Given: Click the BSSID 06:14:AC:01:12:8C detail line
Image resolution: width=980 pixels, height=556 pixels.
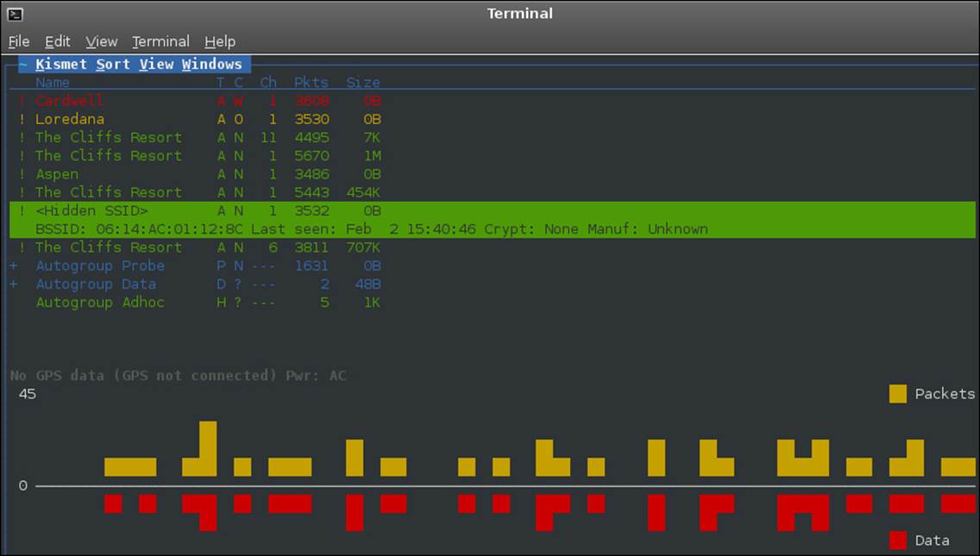Looking at the screenshot, I should (493, 229).
